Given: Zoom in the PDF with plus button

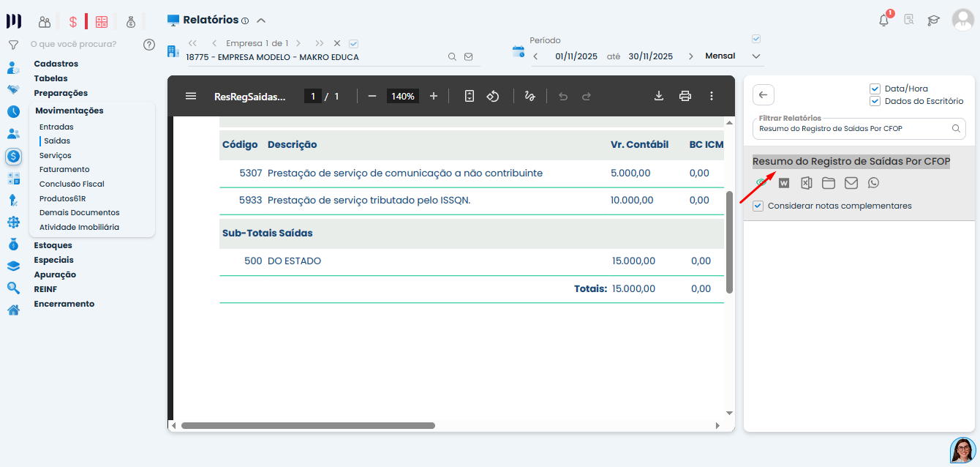Looking at the screenshot, I should (434, 96).
